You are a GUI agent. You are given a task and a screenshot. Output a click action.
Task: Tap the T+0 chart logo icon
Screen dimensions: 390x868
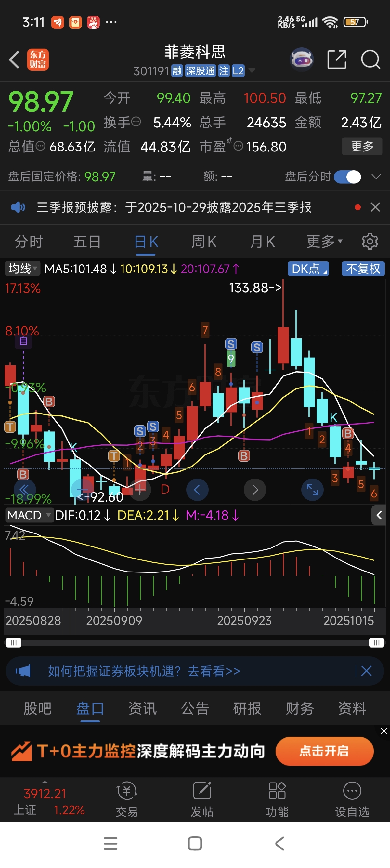21,751
